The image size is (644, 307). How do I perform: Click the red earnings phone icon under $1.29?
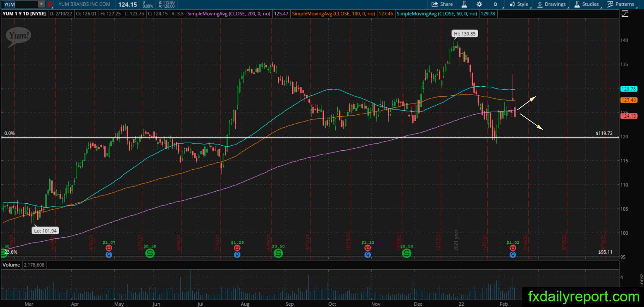click(237, 248)
